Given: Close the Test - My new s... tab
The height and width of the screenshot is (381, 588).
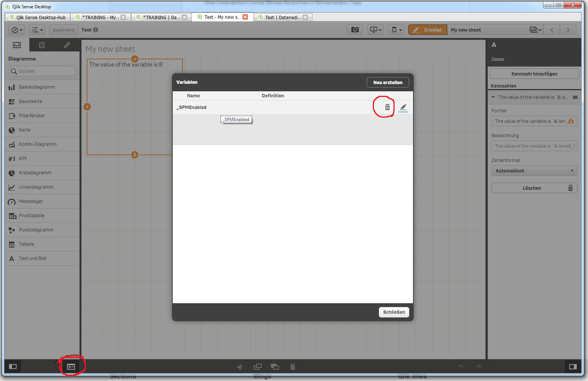Looking at the screenshot, I should (245, 17).
